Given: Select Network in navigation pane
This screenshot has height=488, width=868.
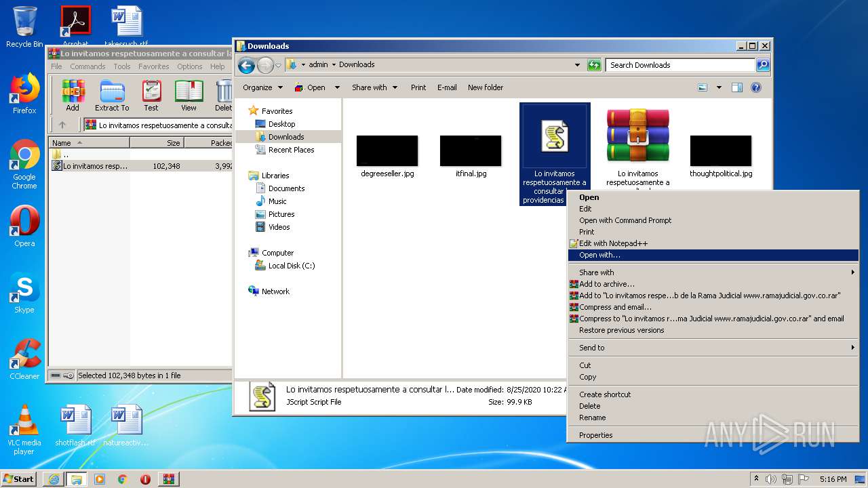Looking at the screenshot, I should [x=275, y=291].
